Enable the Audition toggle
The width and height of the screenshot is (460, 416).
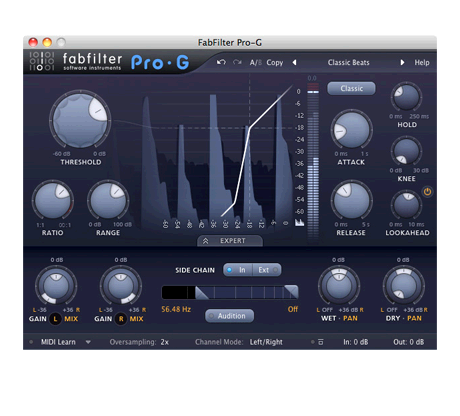click(229, 316)
